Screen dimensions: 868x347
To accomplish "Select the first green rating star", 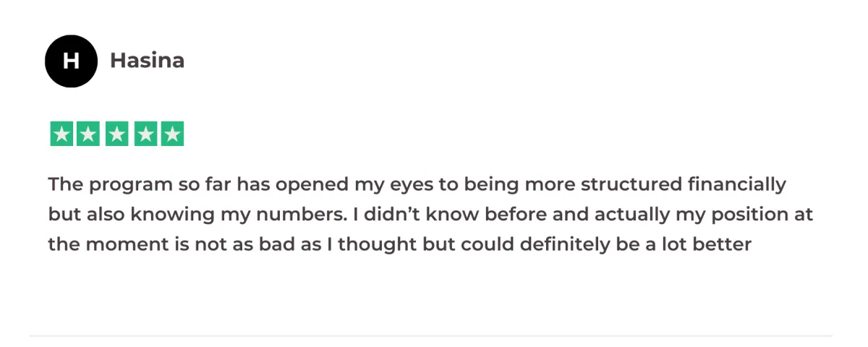I will tap(62, 134).
